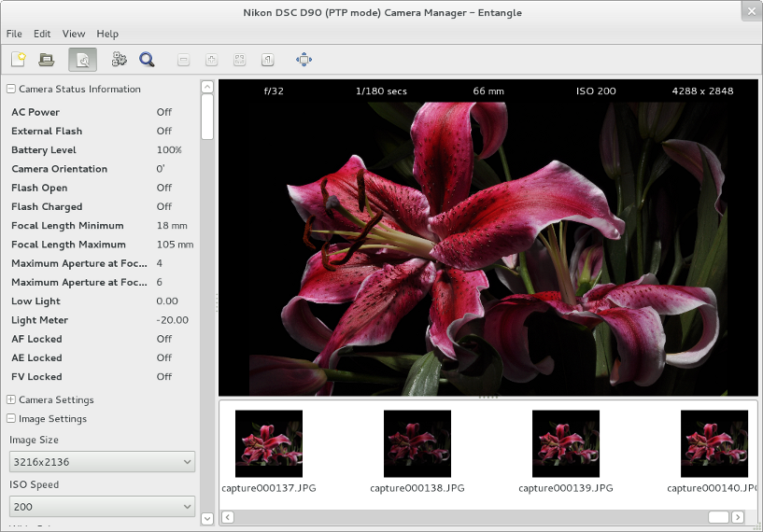Click the zoom in toolbar icon
The image size is (763, 532).
[211, 60]
